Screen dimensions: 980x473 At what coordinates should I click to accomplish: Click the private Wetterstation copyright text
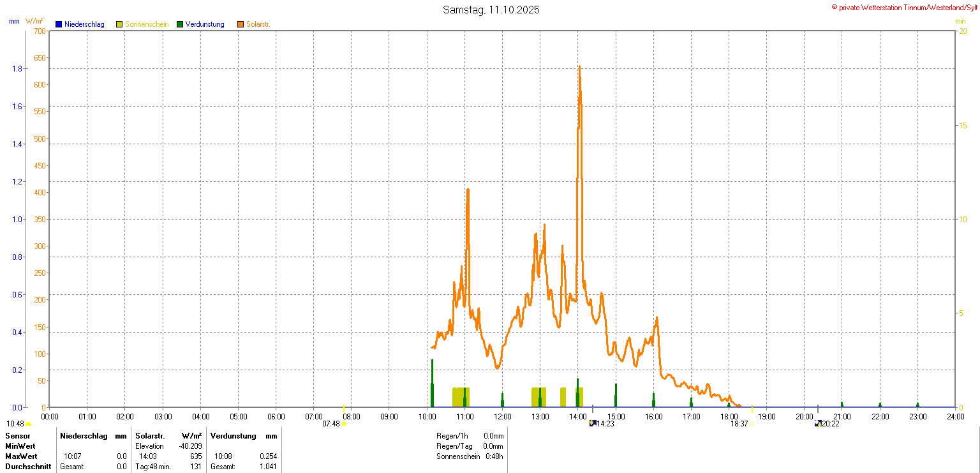coord(904,7)
